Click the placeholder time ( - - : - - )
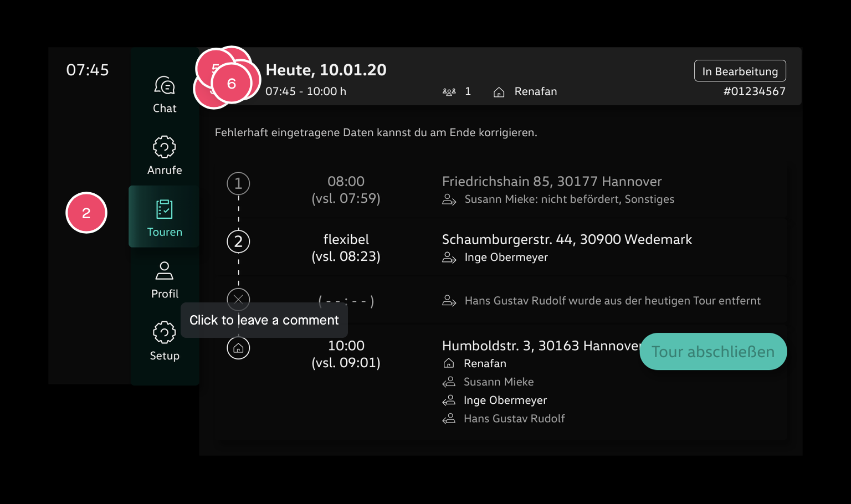851x504 pixels. point(346,301)
